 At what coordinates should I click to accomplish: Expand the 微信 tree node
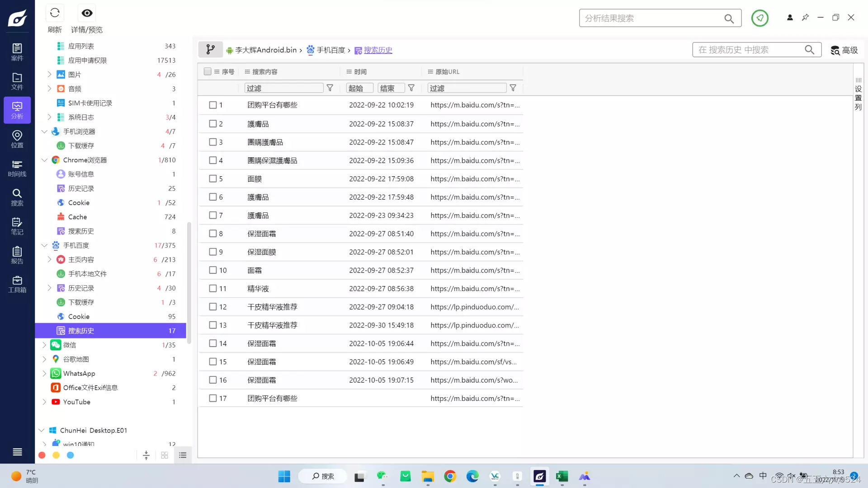[x=44, y=345]
